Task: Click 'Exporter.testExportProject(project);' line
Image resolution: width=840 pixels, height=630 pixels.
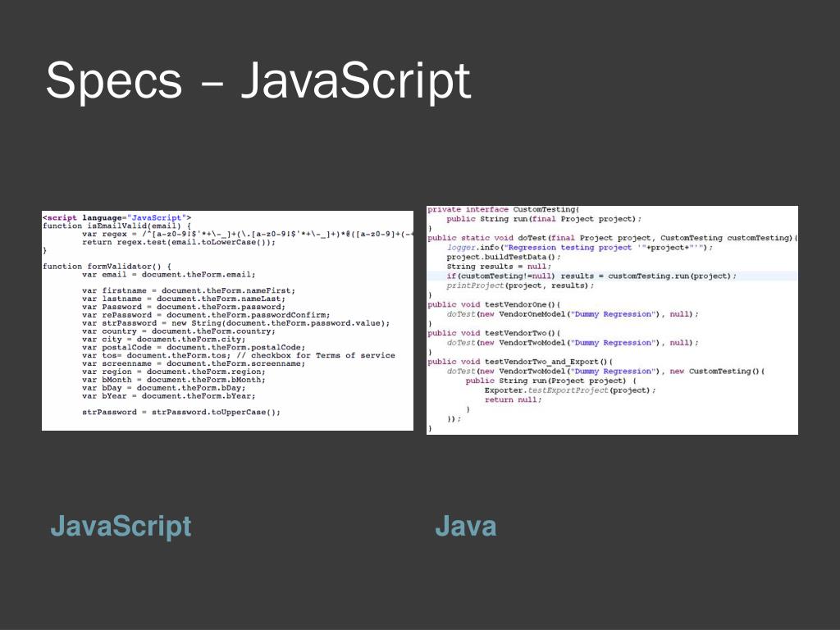Action: click(570, 390)
